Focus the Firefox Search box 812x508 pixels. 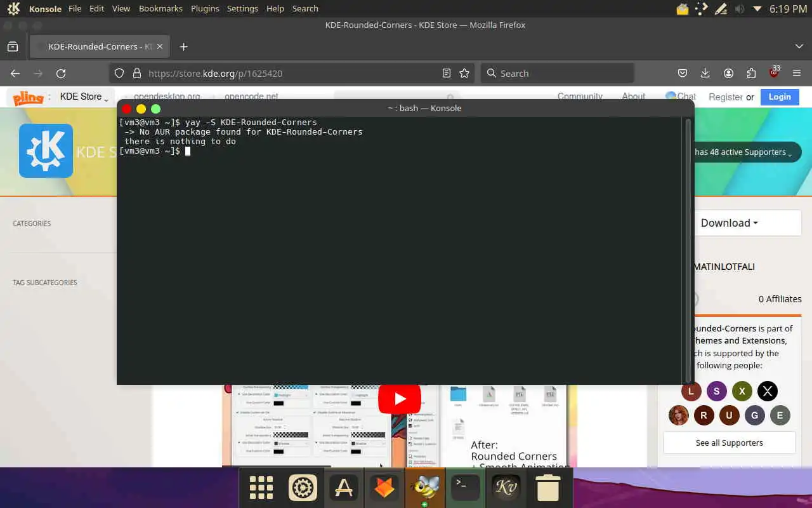[558, 73]
